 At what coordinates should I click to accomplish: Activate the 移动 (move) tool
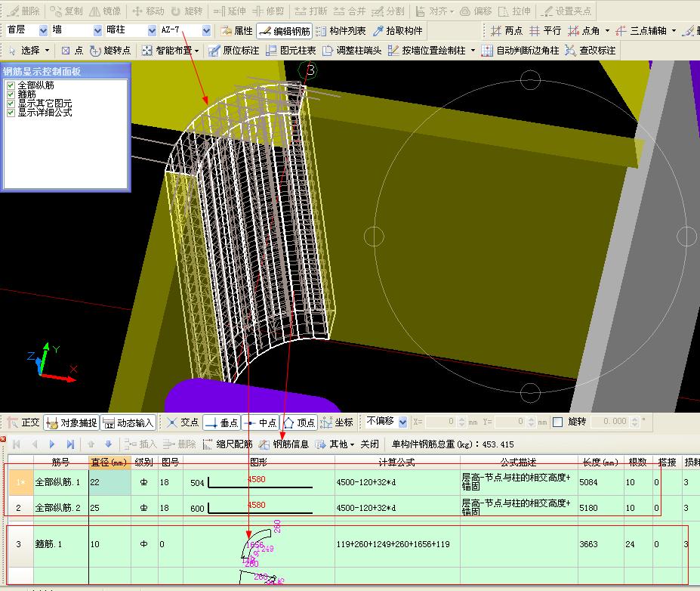click(x=149, y=11)
